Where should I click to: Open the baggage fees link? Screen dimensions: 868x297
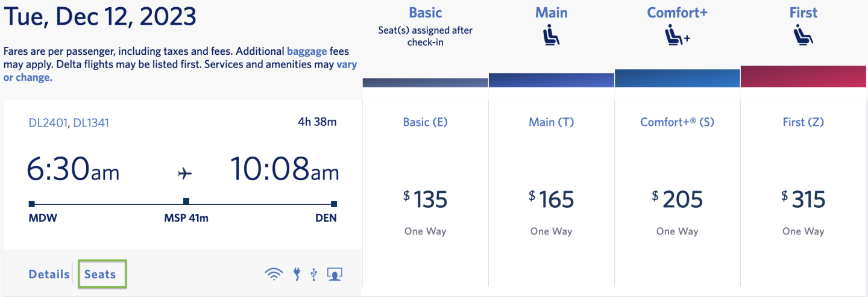click(307, 51)
